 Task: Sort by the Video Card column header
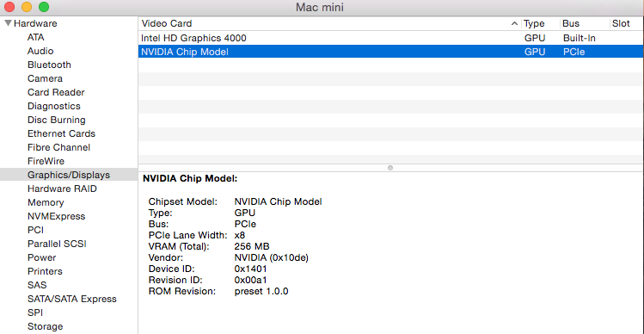pyautogui.click(x=166, y=23)
